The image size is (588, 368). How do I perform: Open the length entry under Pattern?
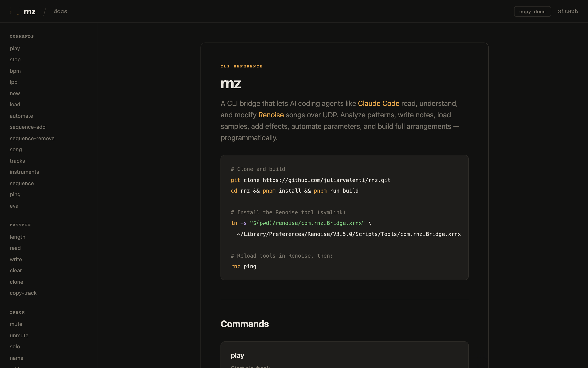(x=18, y=237)
